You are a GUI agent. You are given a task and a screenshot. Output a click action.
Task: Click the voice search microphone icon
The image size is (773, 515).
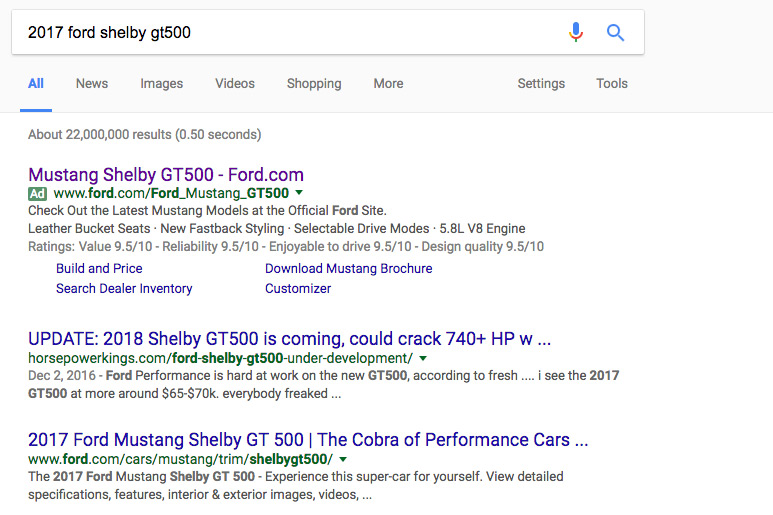pos(575,33)
